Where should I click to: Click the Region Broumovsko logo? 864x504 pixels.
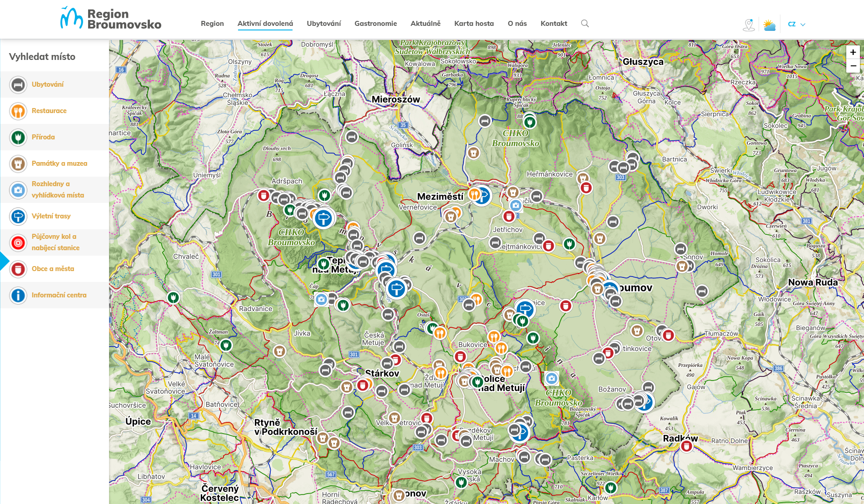click(x=111, y=19)
